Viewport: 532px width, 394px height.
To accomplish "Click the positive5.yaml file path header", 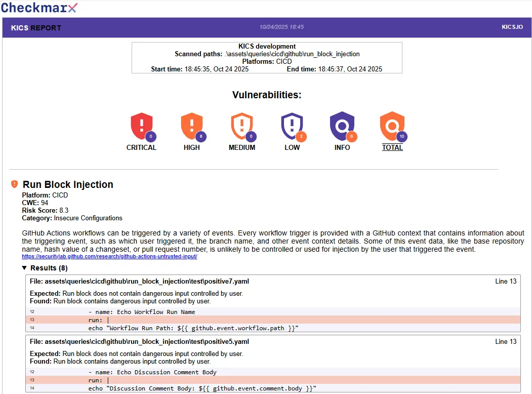I will [139, 341].
